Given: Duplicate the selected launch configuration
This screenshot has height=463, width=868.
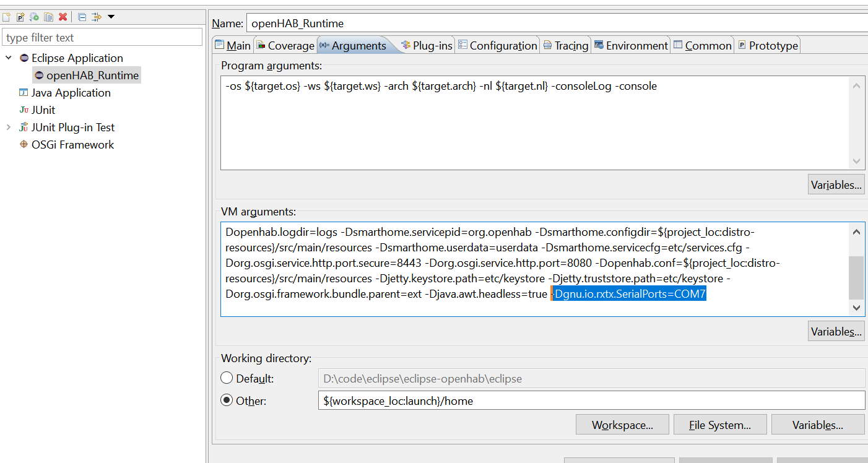Looking at the screenshot, I should coord(48,17).
